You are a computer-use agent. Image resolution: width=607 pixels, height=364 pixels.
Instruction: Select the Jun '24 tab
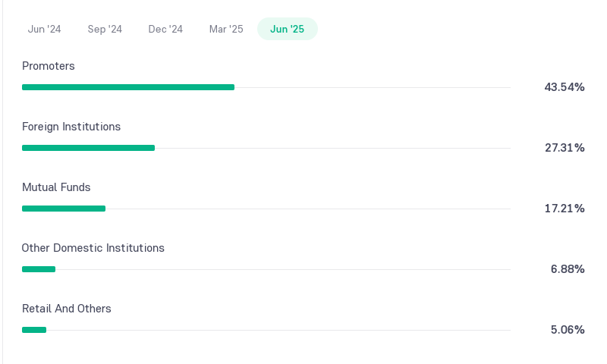tap(44, 29)
